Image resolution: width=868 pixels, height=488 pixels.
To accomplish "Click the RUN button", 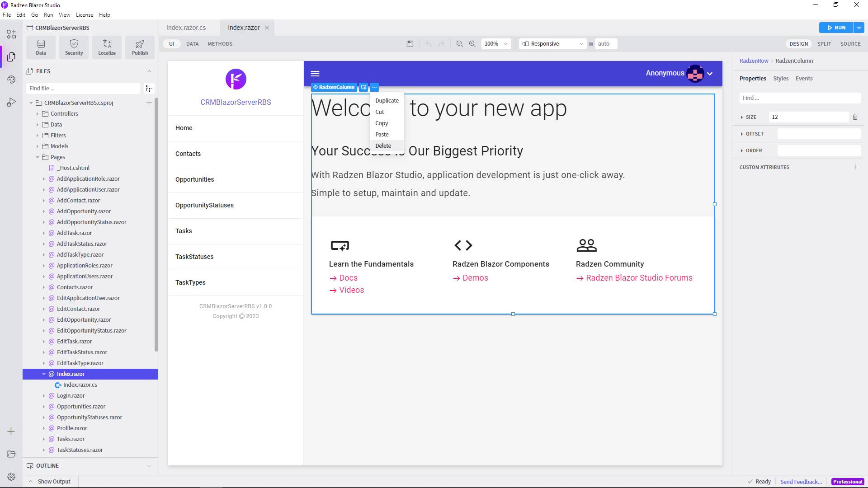I will coord(836,28).
